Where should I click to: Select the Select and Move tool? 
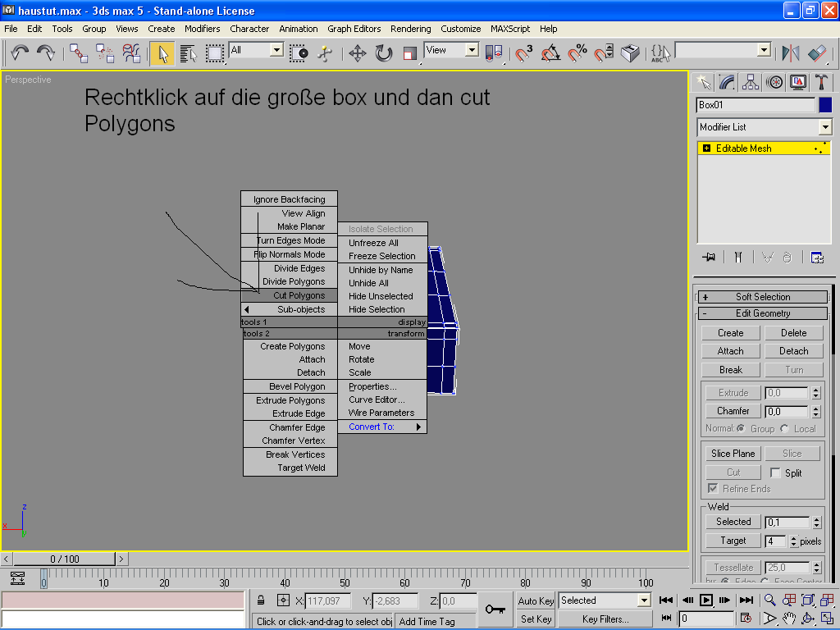click(357, 53)
